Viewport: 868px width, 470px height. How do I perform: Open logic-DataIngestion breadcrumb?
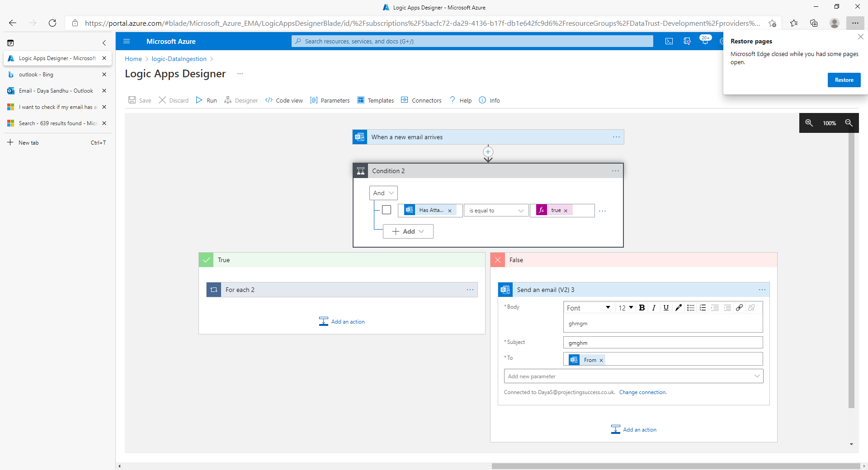[x=179, y=59]
